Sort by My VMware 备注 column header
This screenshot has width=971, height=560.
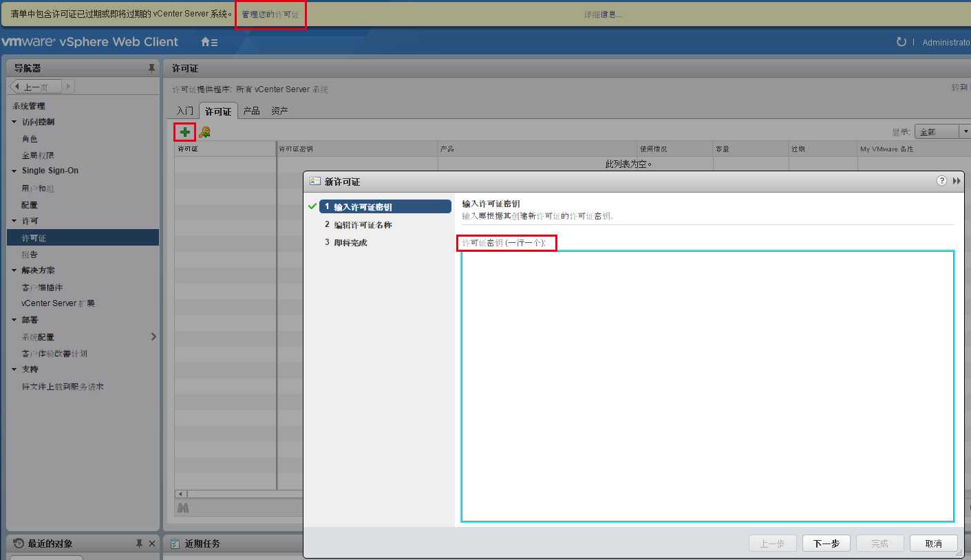(x=914, y=149)
